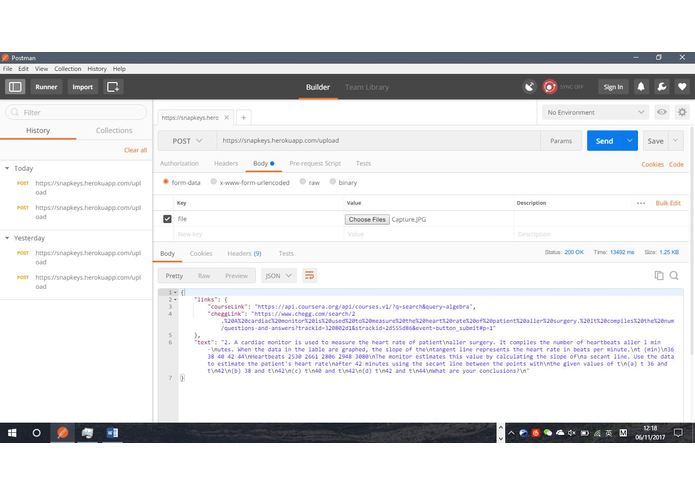The width and height of the screenshot is (695, 494).
Task: Open Word from the taskbar
Action: point(112,433)
